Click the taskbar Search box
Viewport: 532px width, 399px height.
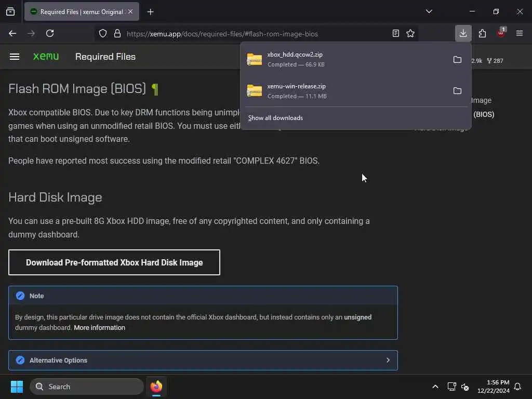[x=87, y=387]
